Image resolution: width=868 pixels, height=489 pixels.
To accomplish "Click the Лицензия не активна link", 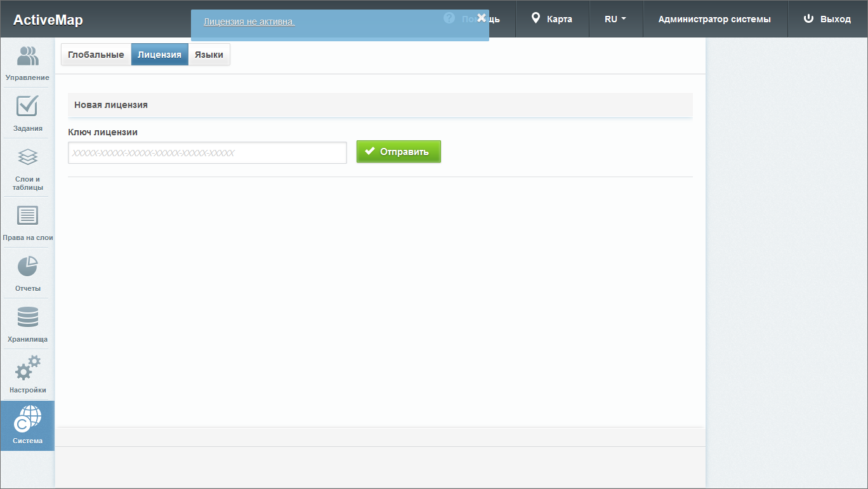I will [249, 22].
